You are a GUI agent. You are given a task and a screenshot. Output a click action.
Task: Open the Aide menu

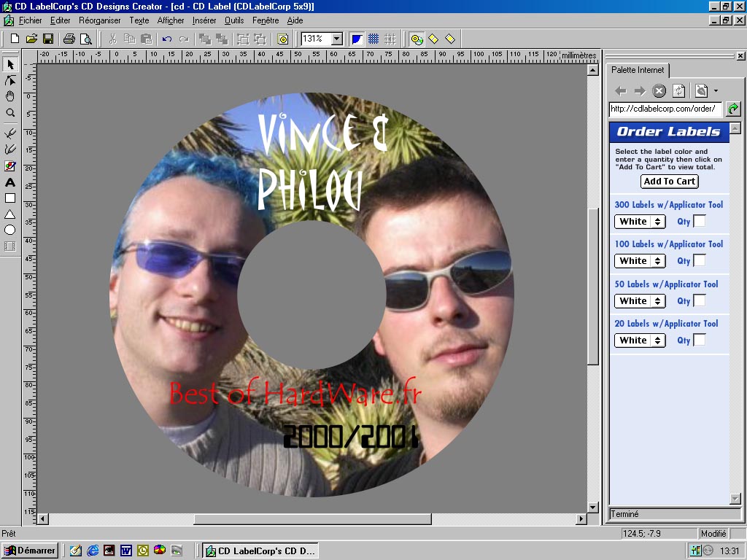(295, 20)
